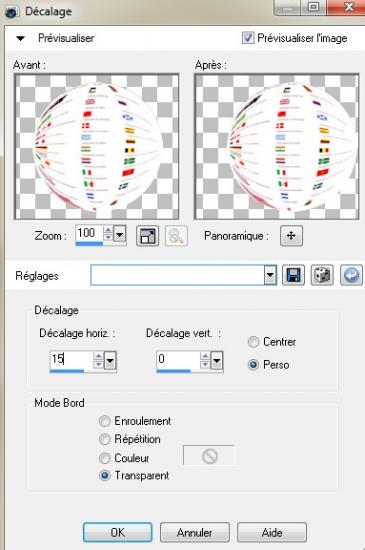
Task: Click the Panoramique navigation cross icon
Action: click(x=291, y=236)
